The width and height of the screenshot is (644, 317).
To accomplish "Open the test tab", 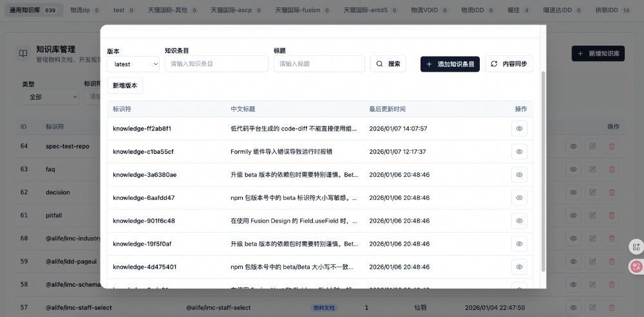I will point(124,10).
